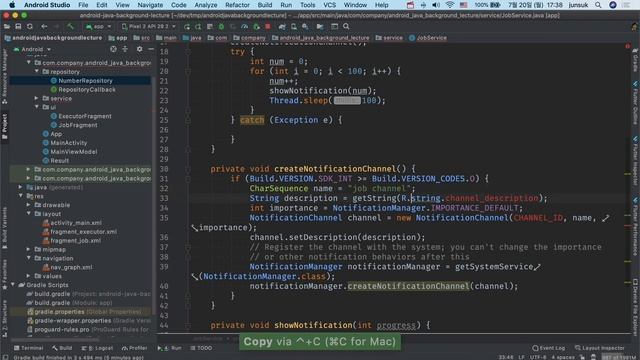Click the red Stop button icon

[268, 27]
